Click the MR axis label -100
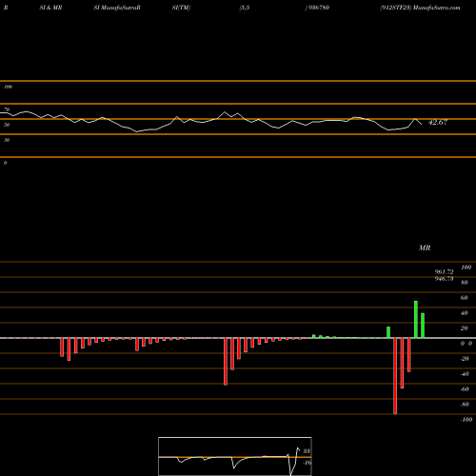Viewport: 476px width, 476px height. coord(466,420)
